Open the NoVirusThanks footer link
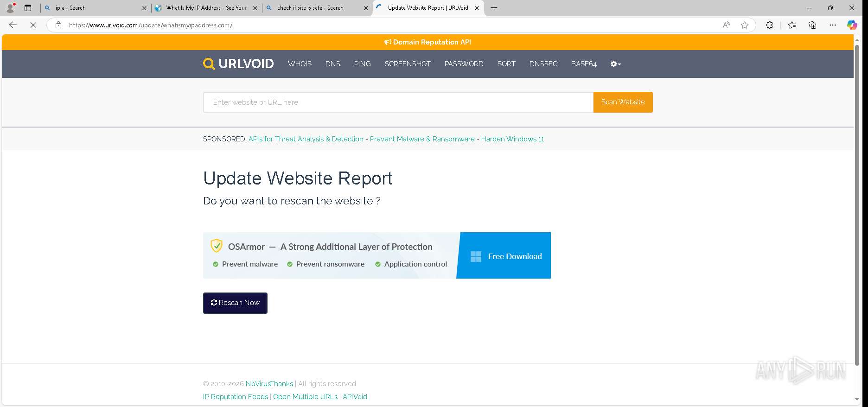This screenshot has width=868, height=407. click(269, 384)
